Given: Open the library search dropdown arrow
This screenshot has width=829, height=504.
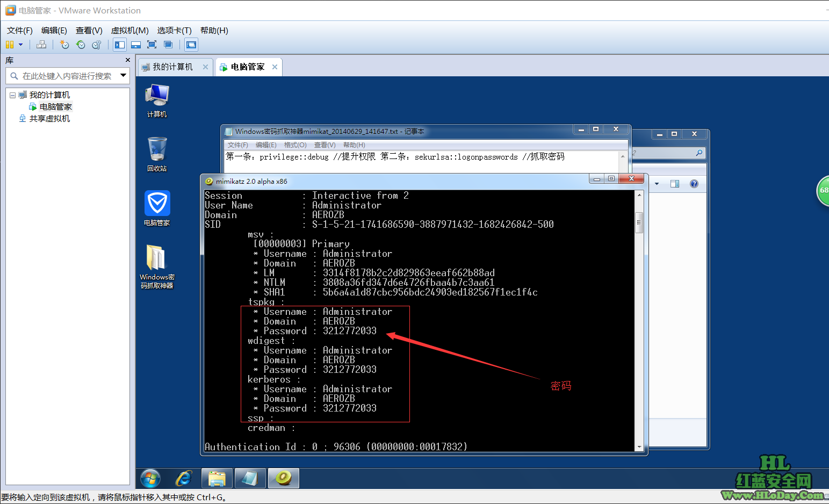Looking at the screenshot, I should [123, 76].
